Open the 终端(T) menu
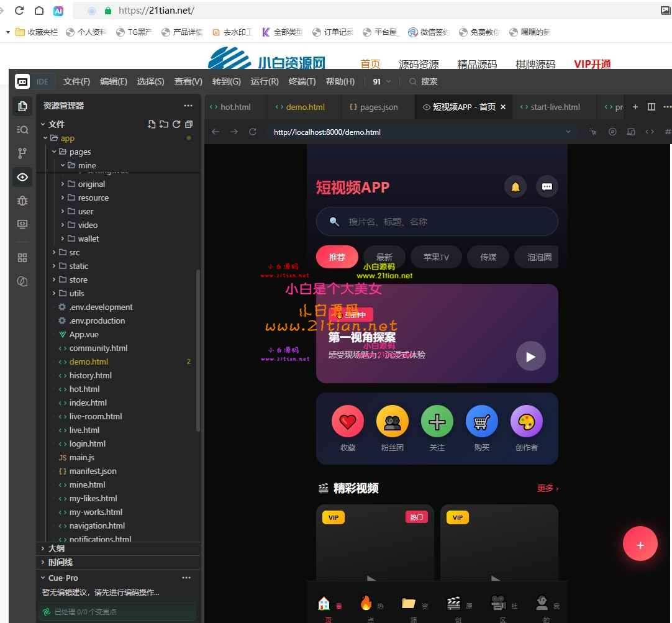Image resolution: width=672 pixels, height=623 pixels. pos(302,81)
